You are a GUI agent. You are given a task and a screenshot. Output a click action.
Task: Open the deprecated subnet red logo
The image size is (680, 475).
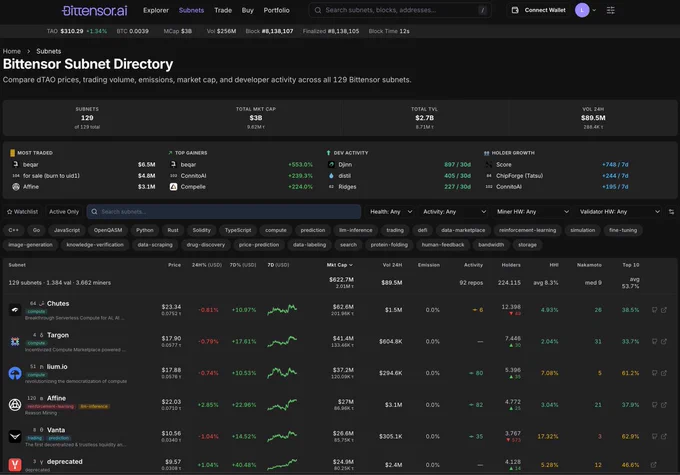[15, 465]
